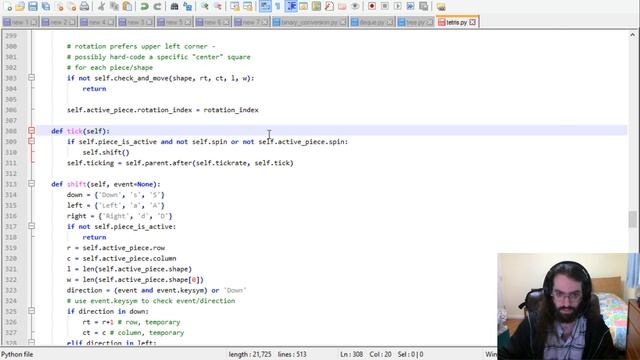The width and height of the screenshot is (640, 360).
Task: Click 'length : 21,725' status entry
Action: 250,354
